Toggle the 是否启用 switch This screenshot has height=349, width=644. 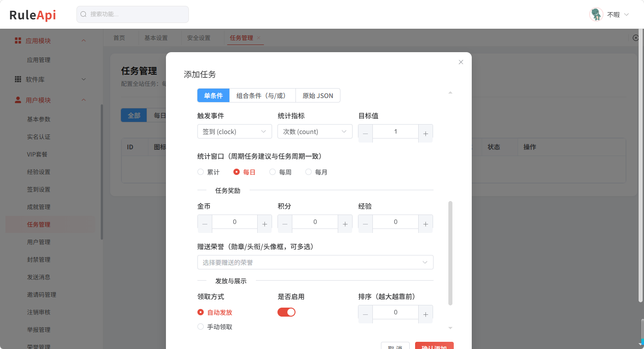pyautogui.click(x=286, y=312)
